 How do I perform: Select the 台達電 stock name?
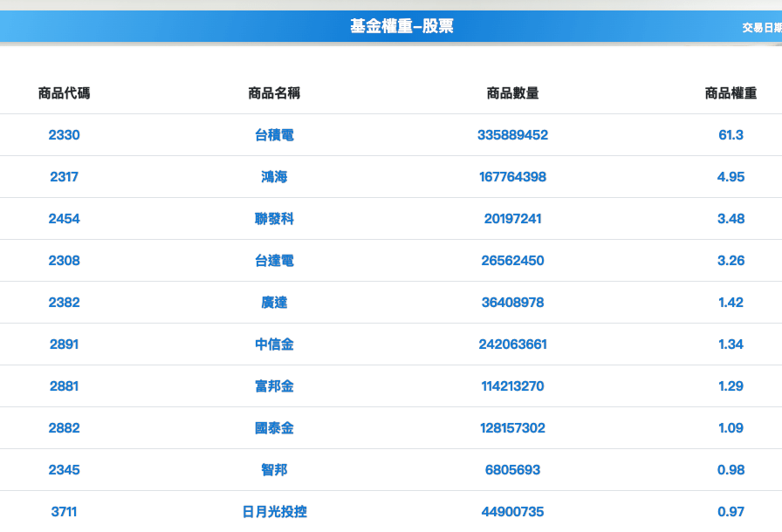tap(274, 261)
